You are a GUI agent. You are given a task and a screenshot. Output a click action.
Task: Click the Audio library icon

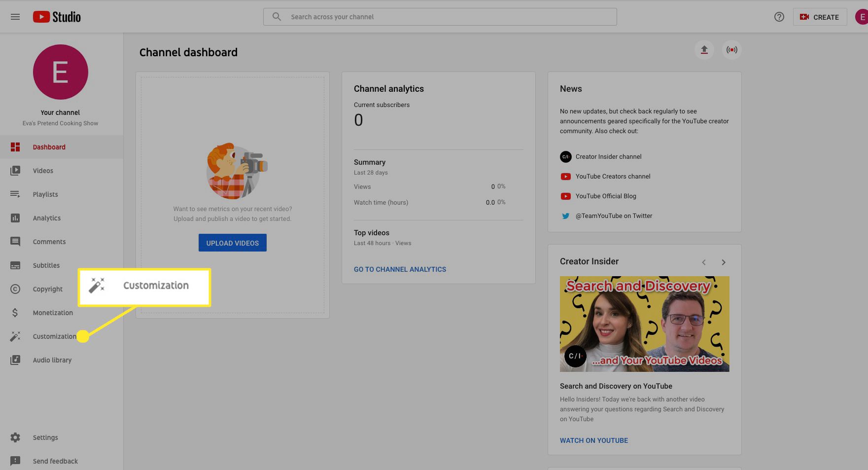pyautogui.click(x=15, y=360)
